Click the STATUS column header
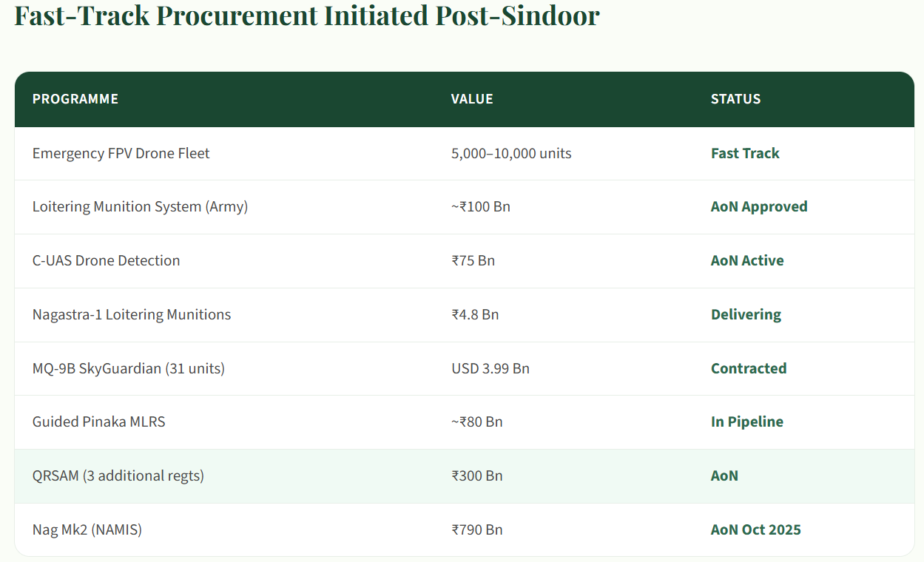Image resolution: width=924 pixels, height=562 pixels. pos(735,99)
